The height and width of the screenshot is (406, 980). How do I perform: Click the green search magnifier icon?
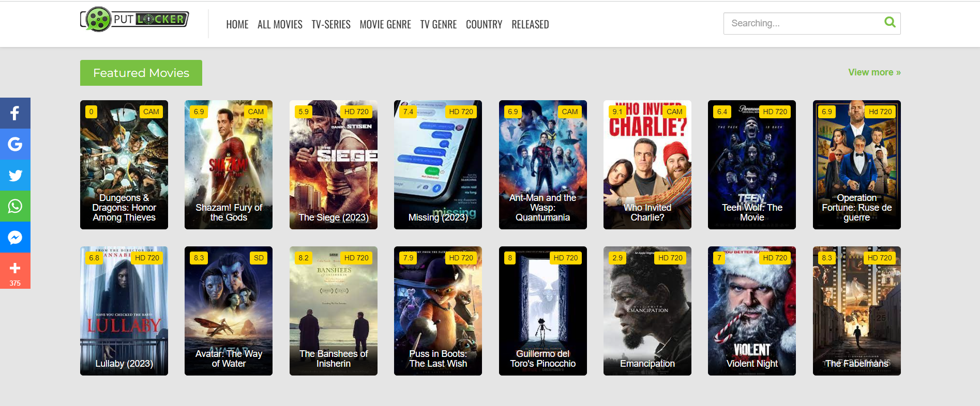point(889,22)
